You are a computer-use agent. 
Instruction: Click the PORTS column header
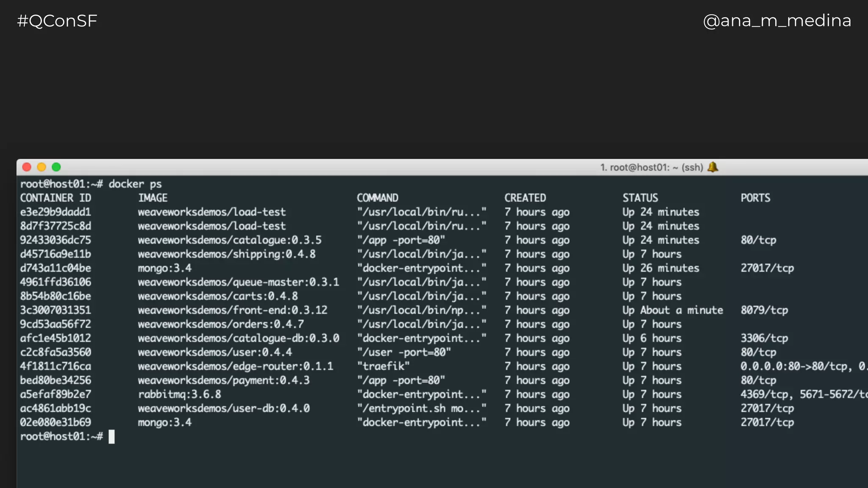coord(755,198)
